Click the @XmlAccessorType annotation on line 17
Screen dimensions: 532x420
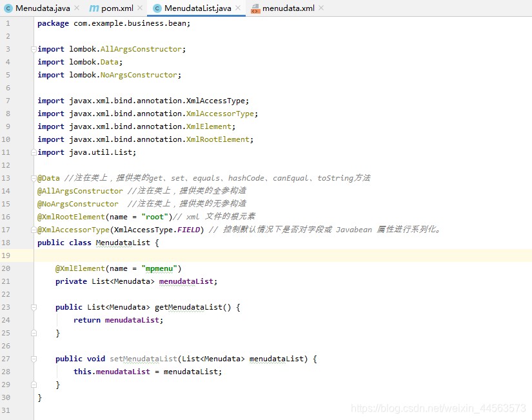(74, 230)
